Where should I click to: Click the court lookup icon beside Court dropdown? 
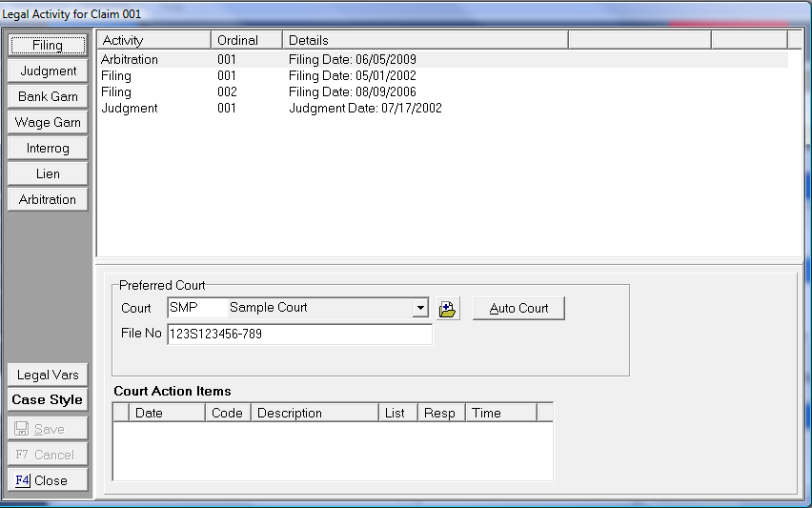coord(448,309)
